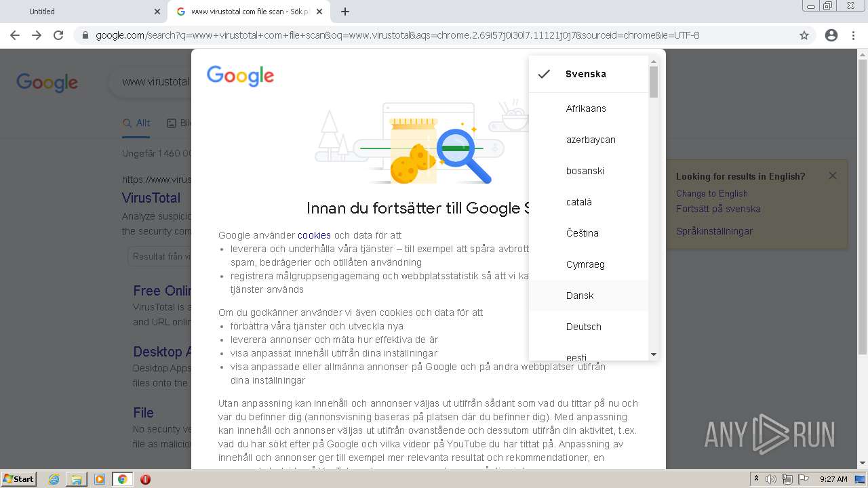
Task: Open a new tab with plus button
Action: (x=344, y=12)
